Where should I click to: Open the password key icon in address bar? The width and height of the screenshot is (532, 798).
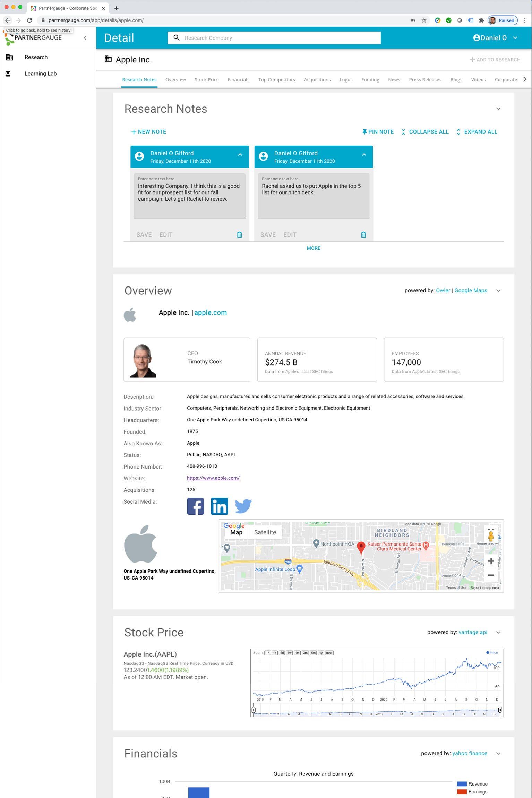pyautogui.click(x=413, y=20)
